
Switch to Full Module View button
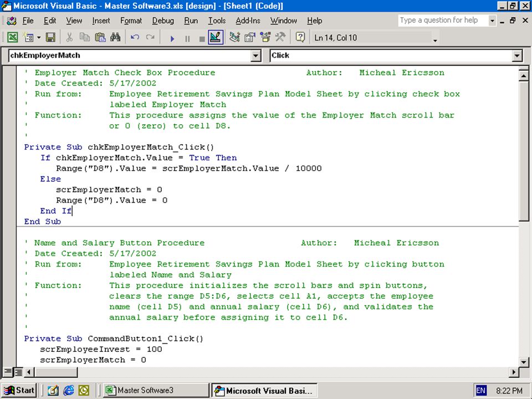tap(18, 372)
